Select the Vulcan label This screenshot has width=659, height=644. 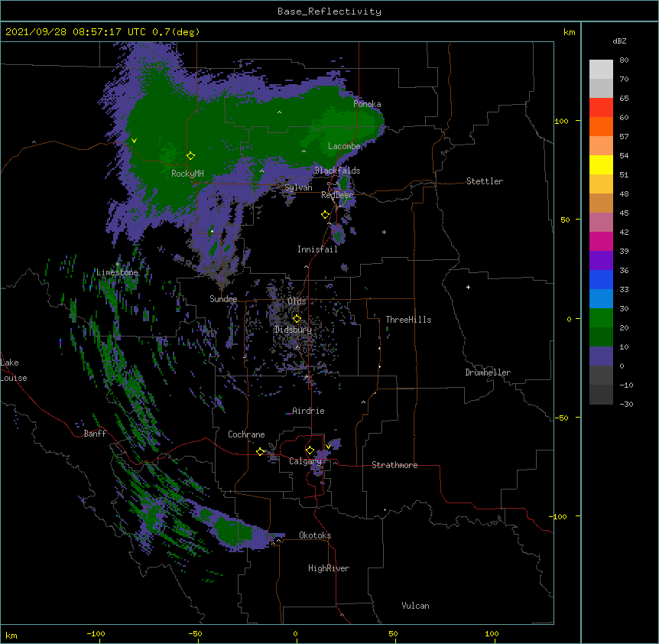point(415,606)
